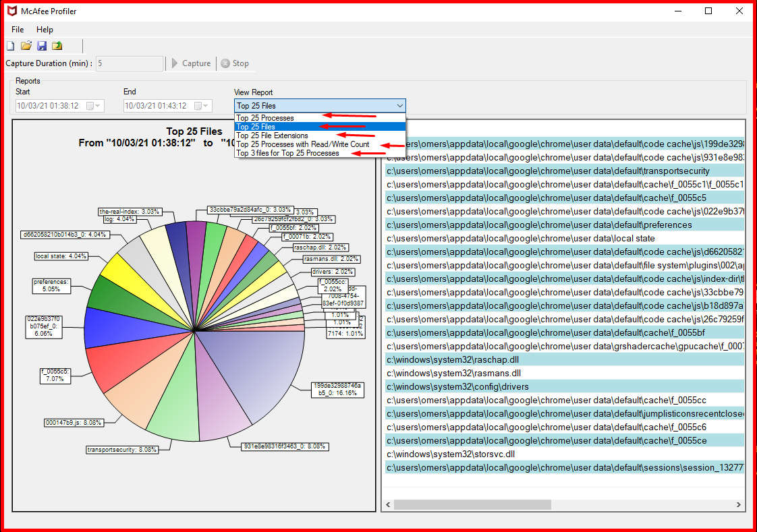The height and width of the screenshot is (532, 757).
Task: Select the default\cache\f_0055c6 list row
Action: [x=564, y=427]
